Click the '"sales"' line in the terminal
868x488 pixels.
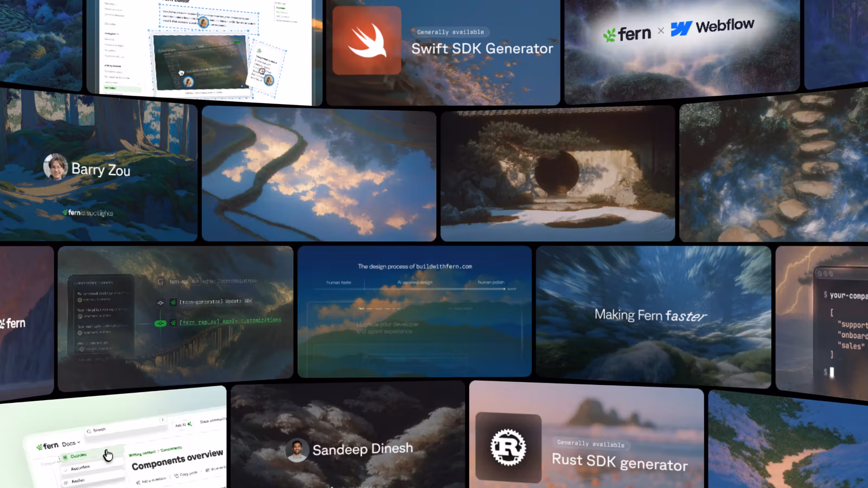pos(851,345)
